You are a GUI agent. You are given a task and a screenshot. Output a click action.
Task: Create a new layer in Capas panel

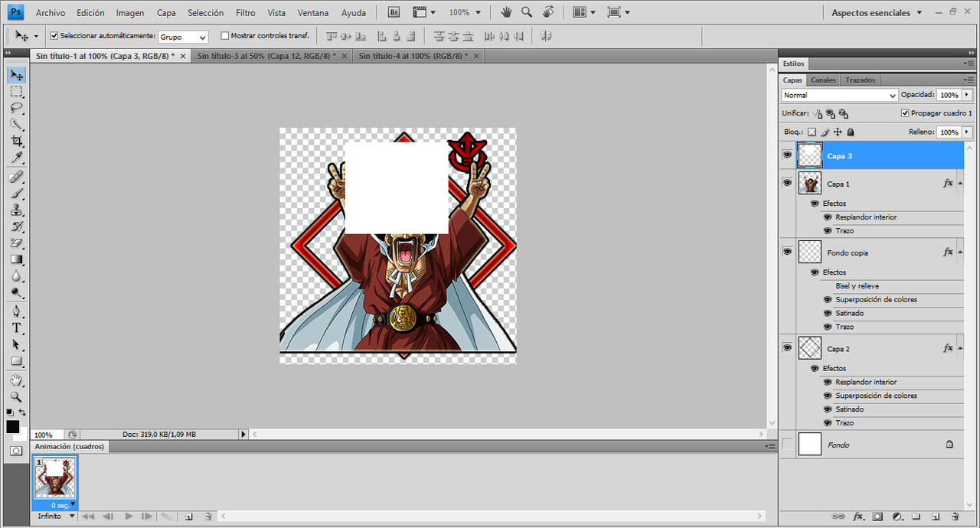(x=935, y=517)
